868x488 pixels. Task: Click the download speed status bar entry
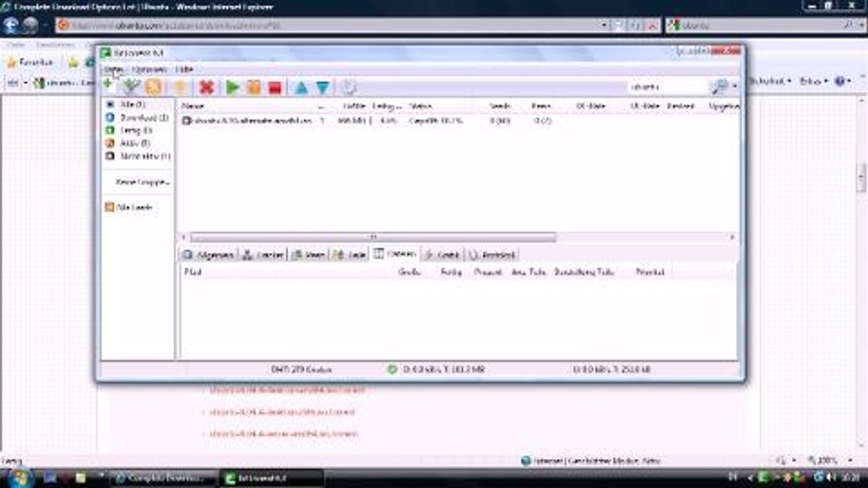(x=443, y=369)
